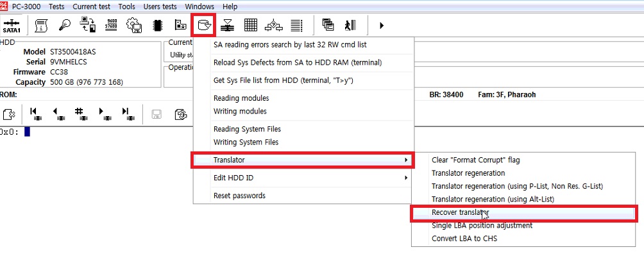Select Translator regeneration using Alt-List

tap(523, 199)
